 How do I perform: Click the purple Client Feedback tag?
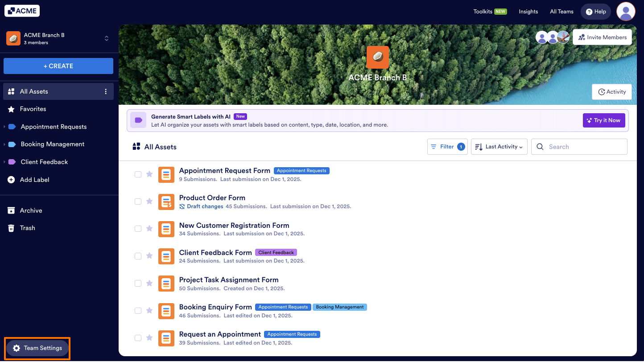click(x=276, y=252)
